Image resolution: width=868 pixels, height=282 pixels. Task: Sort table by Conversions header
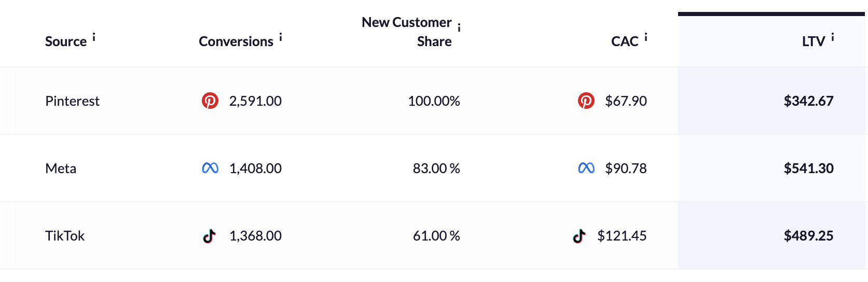(236, 41)
